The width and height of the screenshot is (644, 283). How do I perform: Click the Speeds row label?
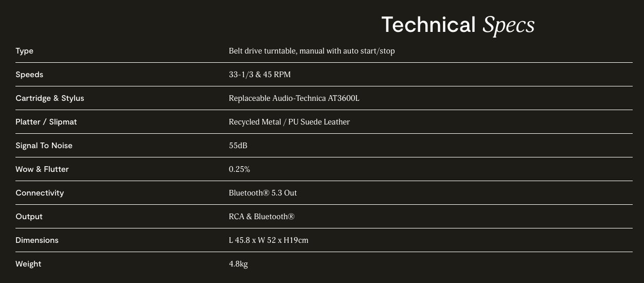click(29, 75)
